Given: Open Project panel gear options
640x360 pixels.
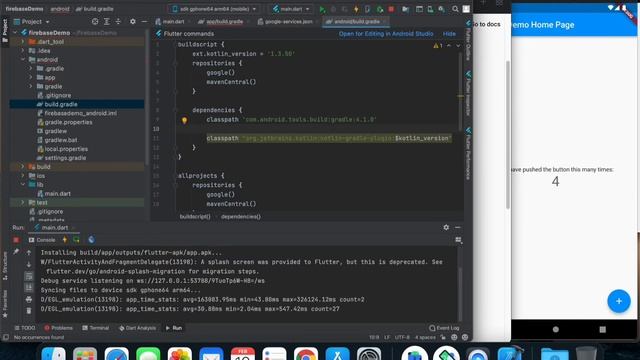Looking at the screenshot, I should click(133, 21).
